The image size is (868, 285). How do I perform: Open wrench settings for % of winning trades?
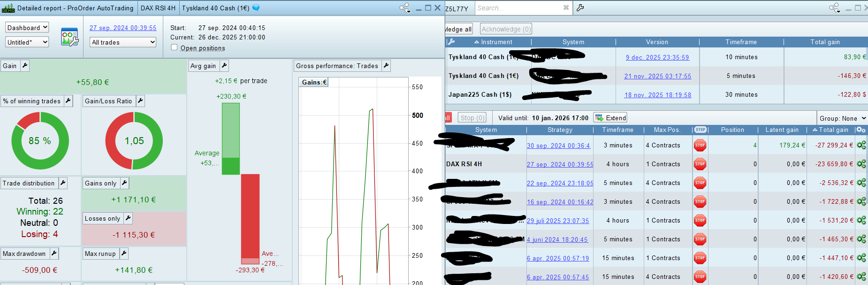tap(69, 101)
